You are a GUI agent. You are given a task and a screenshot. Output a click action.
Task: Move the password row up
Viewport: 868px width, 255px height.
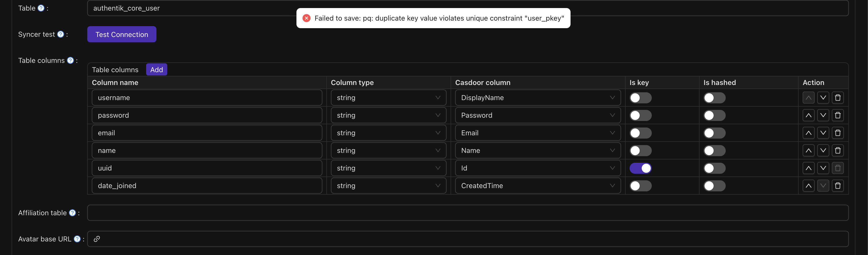(808, 115)
